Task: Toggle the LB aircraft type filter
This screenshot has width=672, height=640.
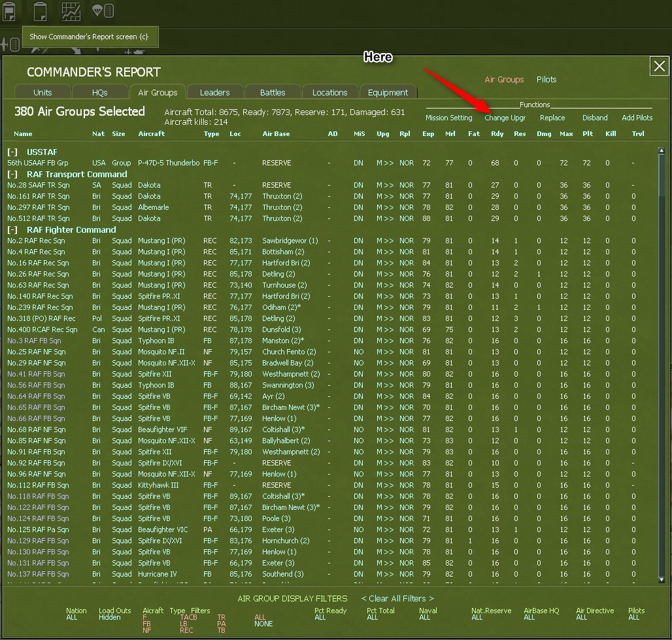Action: [184, 624]
